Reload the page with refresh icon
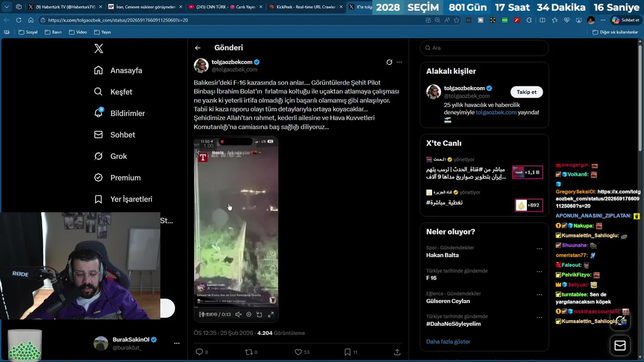 pos(19,20)
